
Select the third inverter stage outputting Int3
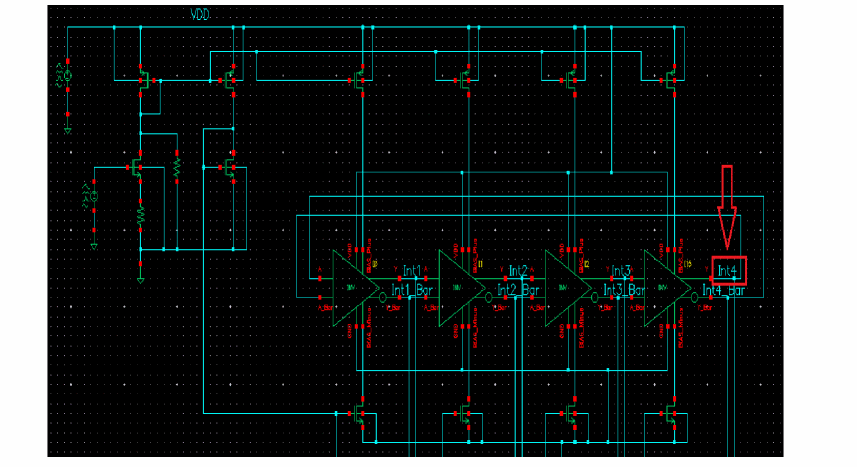click(570, 288)
